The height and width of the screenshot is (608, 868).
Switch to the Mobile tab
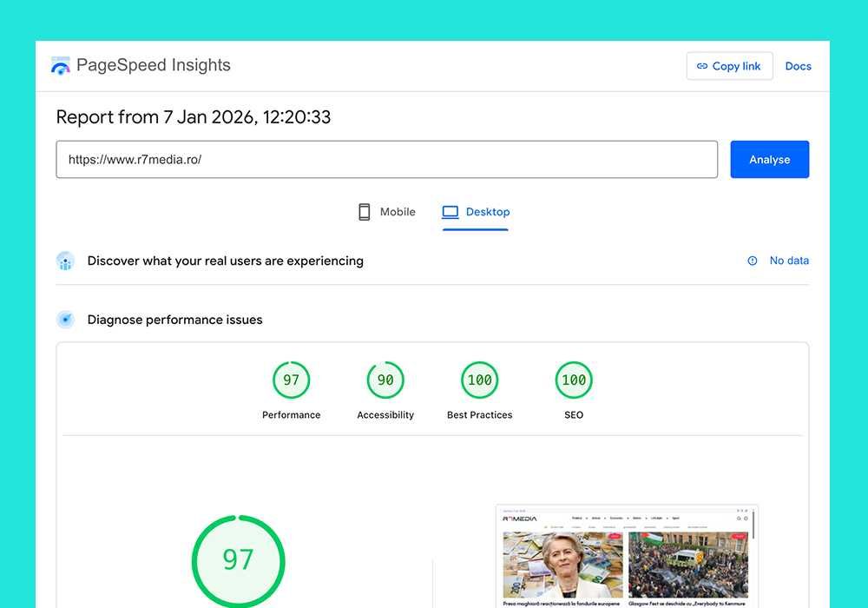386,212
